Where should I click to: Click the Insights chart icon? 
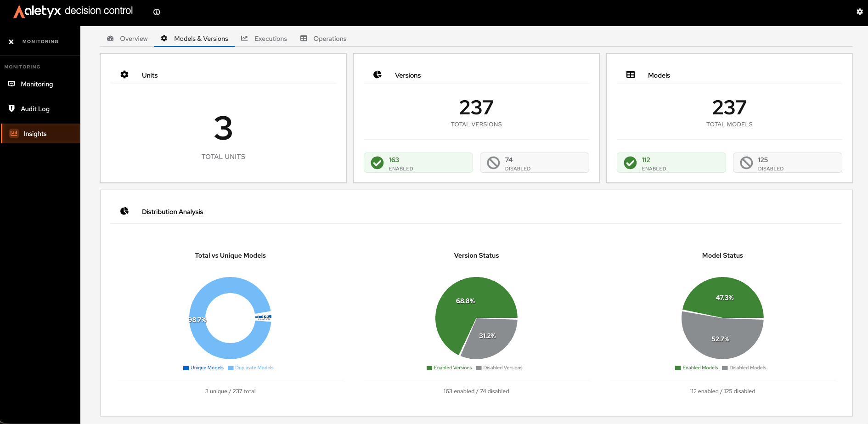[x=14, y=133]
